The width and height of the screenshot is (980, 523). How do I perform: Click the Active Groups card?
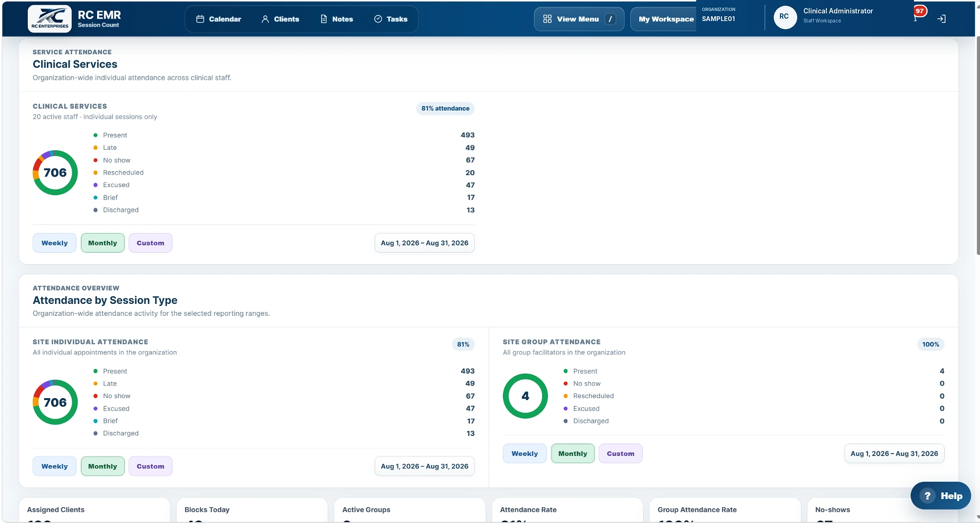[x=410, y=510]
